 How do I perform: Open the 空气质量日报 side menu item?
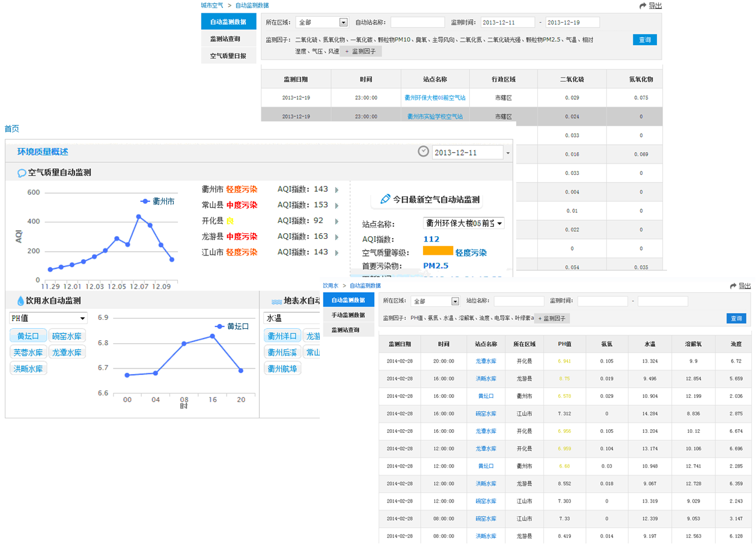pyautogui.click(x=228, y=56)
